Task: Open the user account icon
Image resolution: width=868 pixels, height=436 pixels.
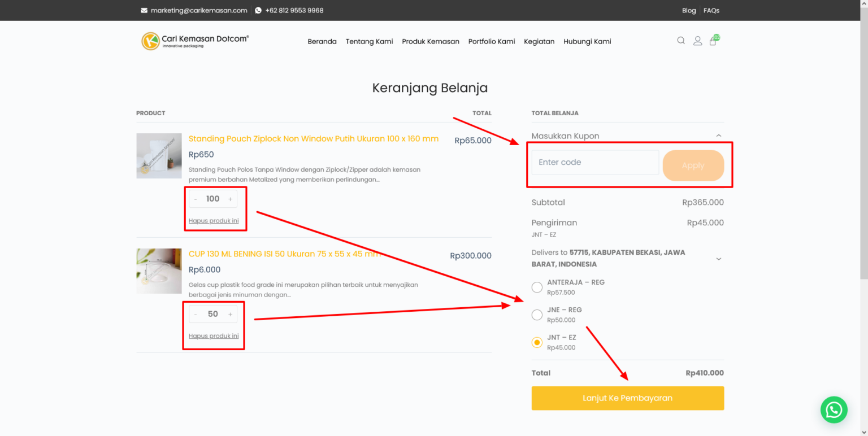Action: [697, 41]
